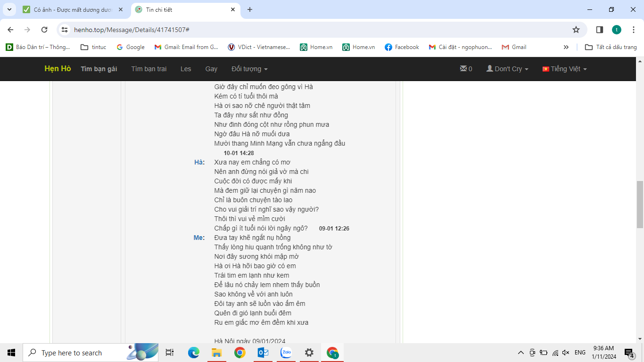Expand the Đối tượng dropdown menu
644x362 pixels.
[x=249, y=69]
